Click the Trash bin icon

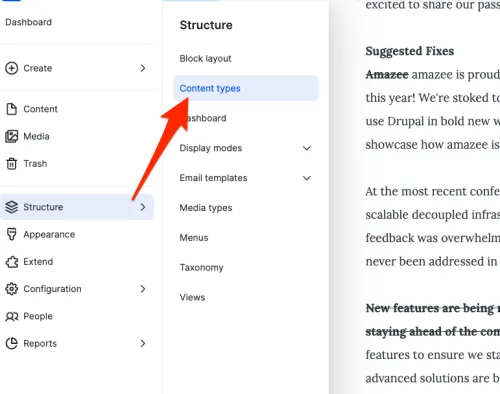coord(12,164)
